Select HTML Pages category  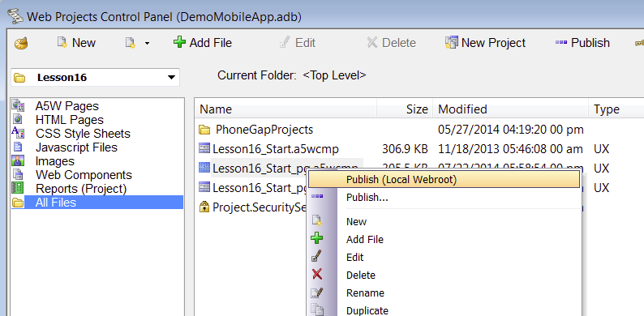click(70, 120)
